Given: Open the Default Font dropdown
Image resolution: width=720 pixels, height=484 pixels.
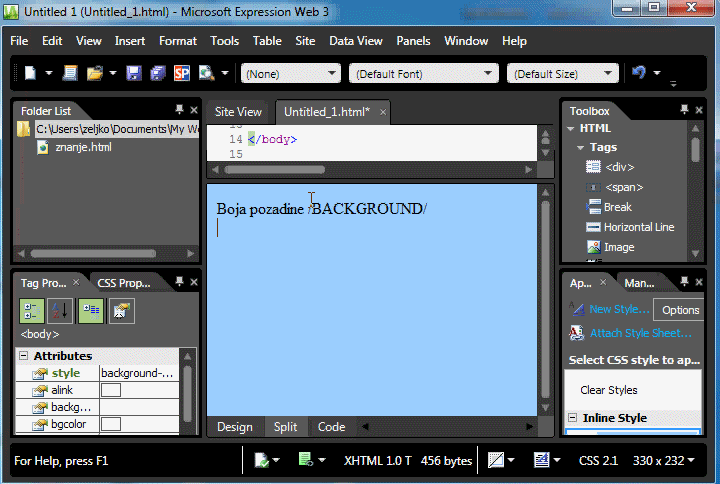Looking at the screenshot, I should [x=423, y=73].
